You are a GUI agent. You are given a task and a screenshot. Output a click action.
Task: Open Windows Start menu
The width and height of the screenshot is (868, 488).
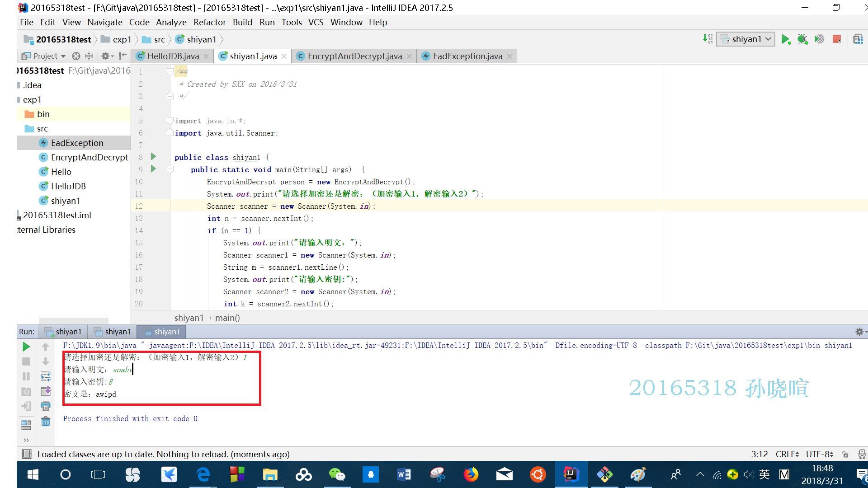[x=33, y=474]
